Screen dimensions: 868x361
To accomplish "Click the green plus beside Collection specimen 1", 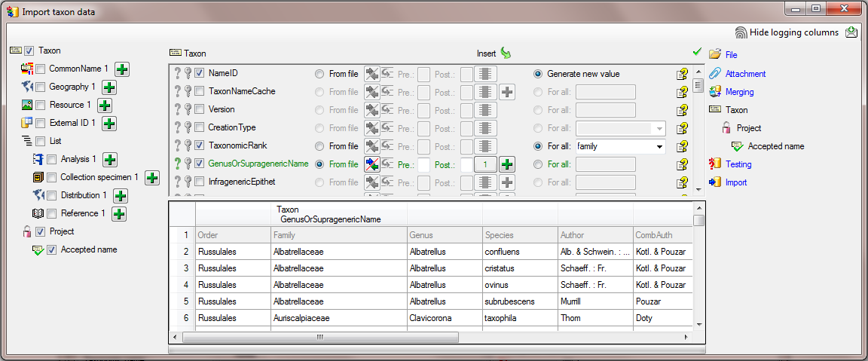I will click(151, 178).
